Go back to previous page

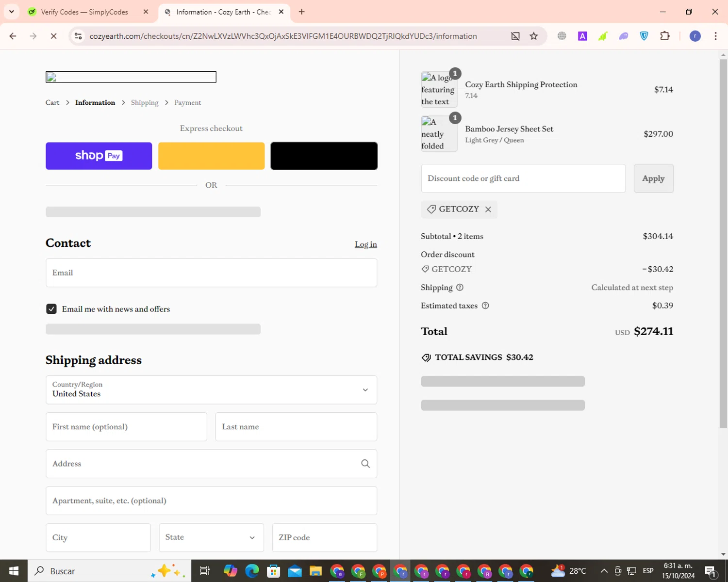point(13,36)
